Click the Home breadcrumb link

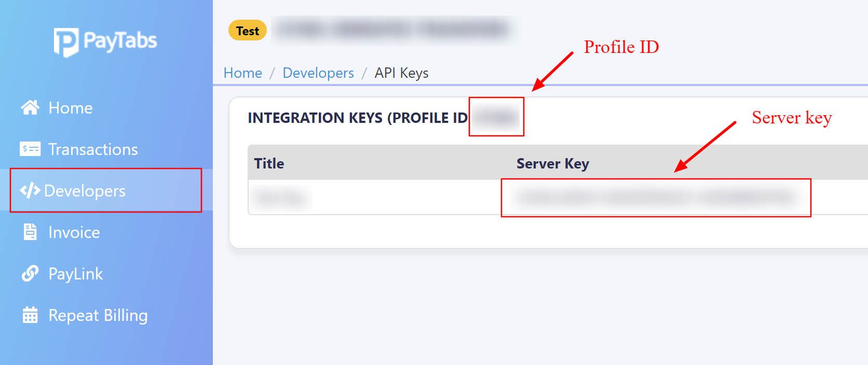pyautogui.click(x=243, y=73)
